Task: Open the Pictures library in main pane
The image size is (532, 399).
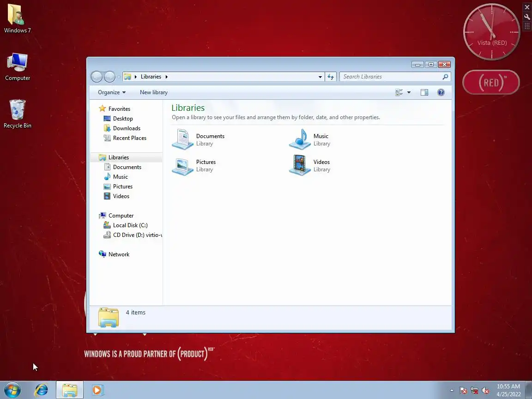Action: pos(194,166)
